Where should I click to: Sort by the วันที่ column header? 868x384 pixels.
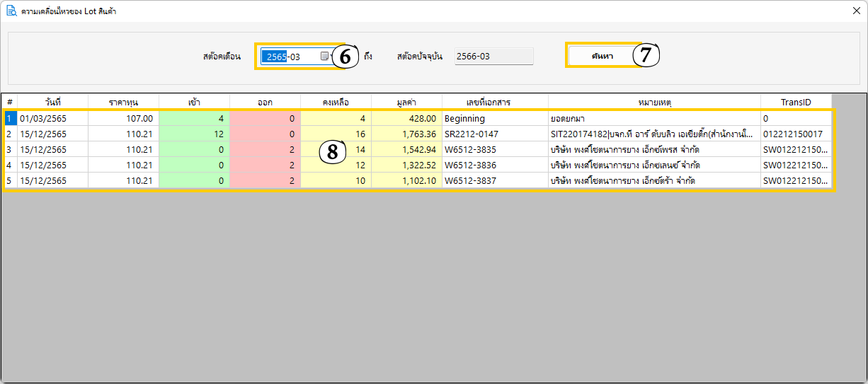(52, 102)
